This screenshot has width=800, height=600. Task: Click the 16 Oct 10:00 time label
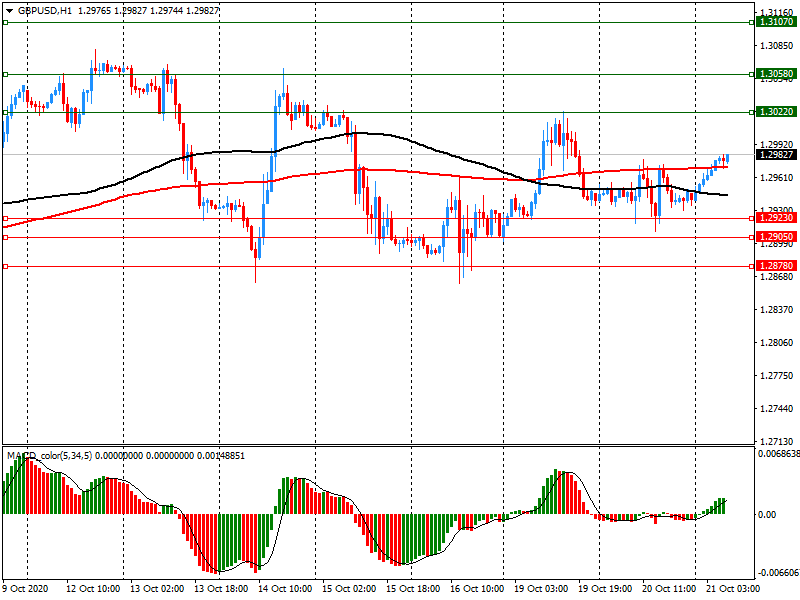[477, 588]
